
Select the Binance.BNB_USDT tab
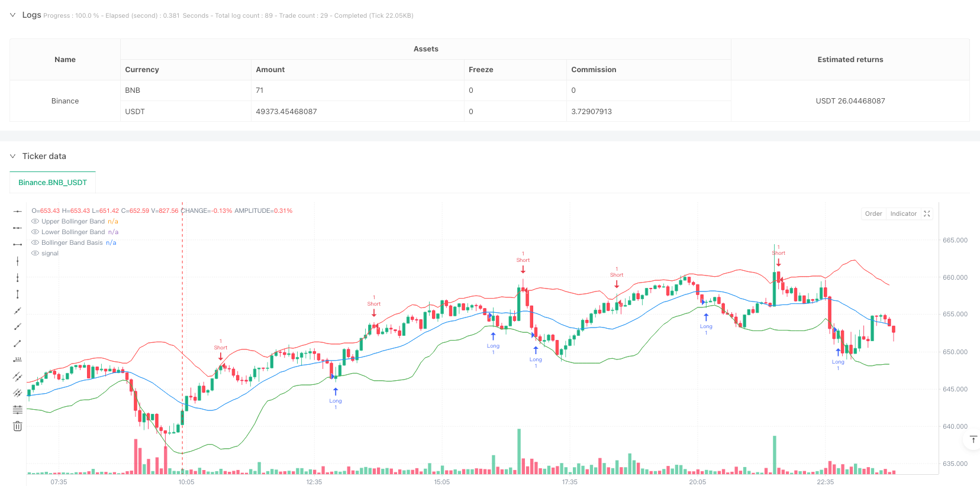click(53, 183)
